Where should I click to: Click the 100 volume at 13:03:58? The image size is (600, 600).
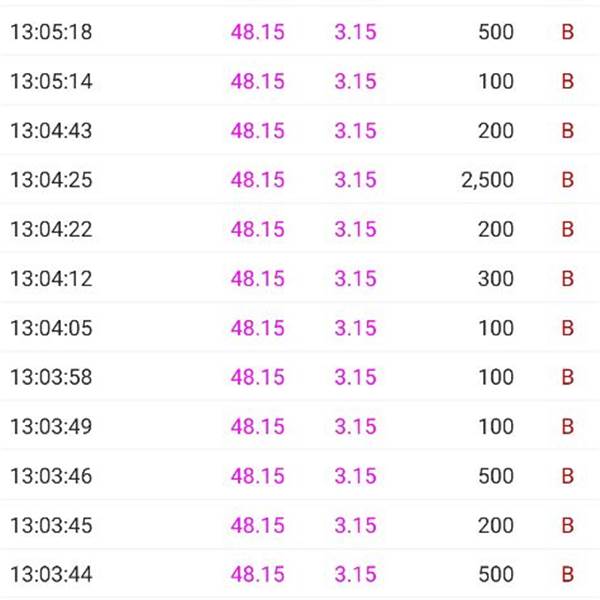(x=496, y=377)
